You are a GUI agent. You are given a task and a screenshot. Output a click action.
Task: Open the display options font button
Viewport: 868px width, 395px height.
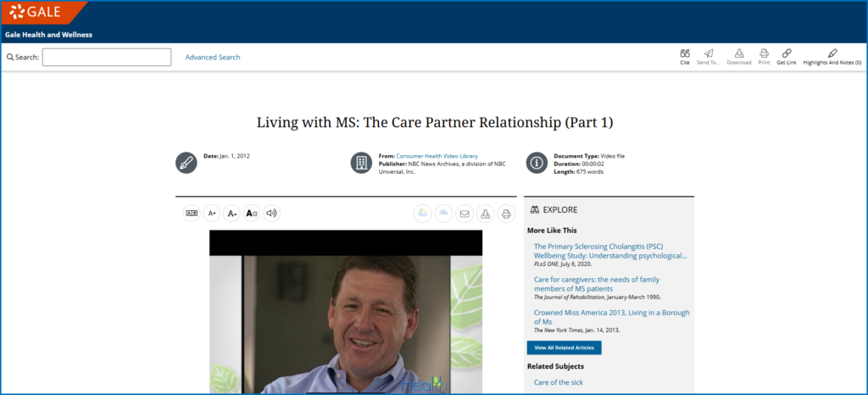point(252,214)
